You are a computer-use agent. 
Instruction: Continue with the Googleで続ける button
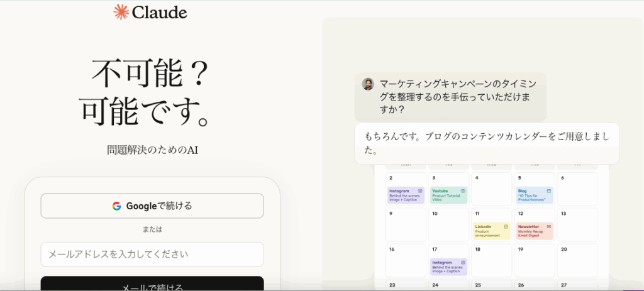(152, 206)
